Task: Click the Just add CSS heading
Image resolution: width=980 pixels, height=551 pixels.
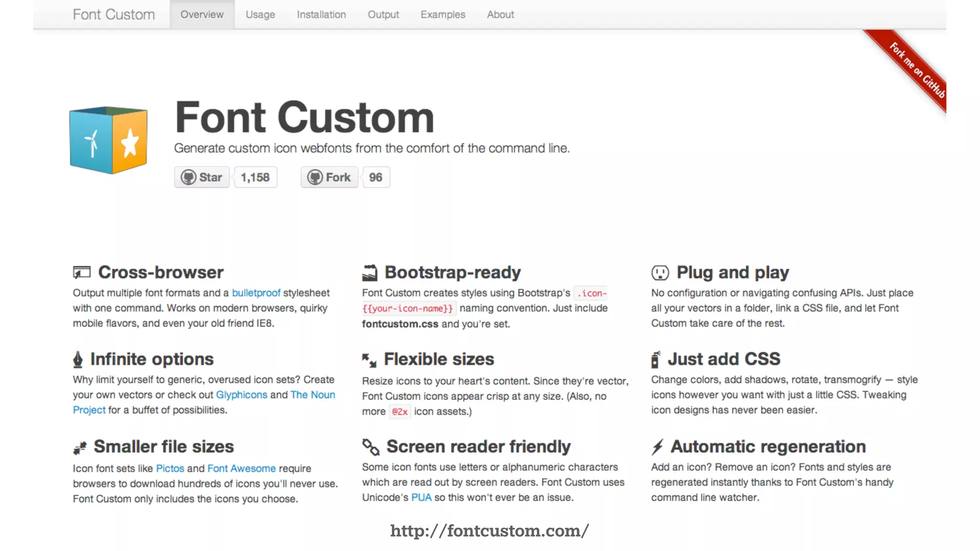Action: [724, 359]
